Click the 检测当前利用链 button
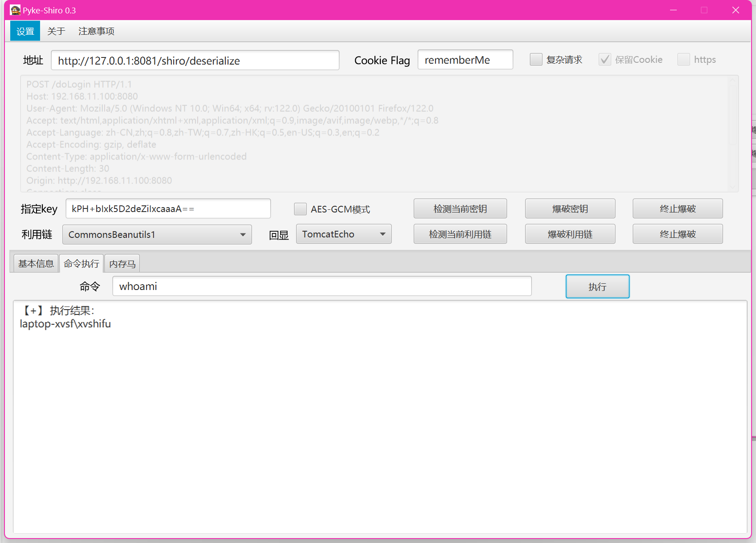Image resolution: width=756 pixels, height=543 pixels. point(460,234)
